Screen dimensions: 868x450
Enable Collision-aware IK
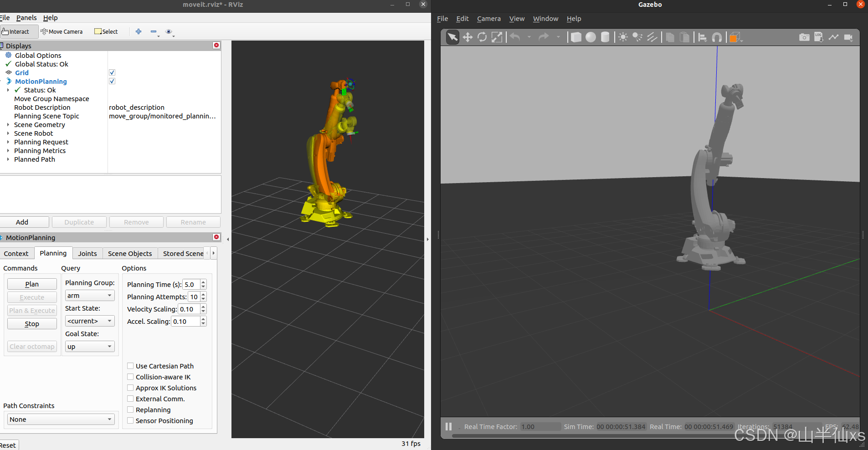click(x=130, y=377)
